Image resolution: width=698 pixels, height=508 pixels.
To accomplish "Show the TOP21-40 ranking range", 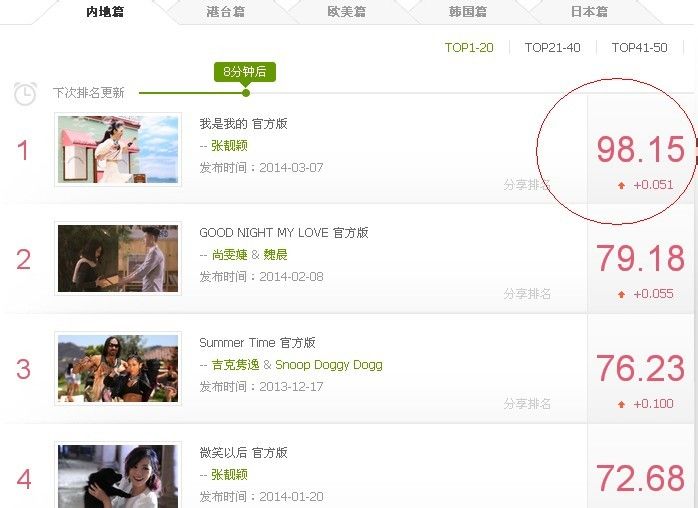I will tap(552, 48).
